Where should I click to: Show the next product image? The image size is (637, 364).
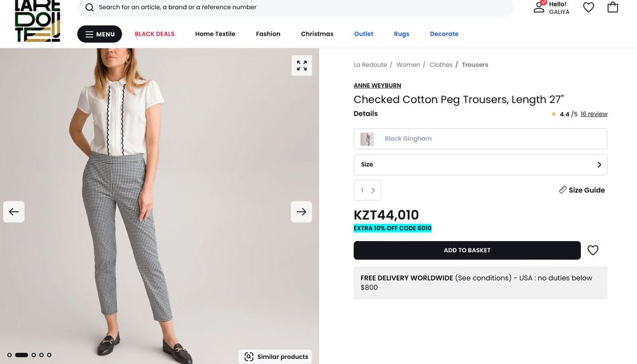point(301,212)
